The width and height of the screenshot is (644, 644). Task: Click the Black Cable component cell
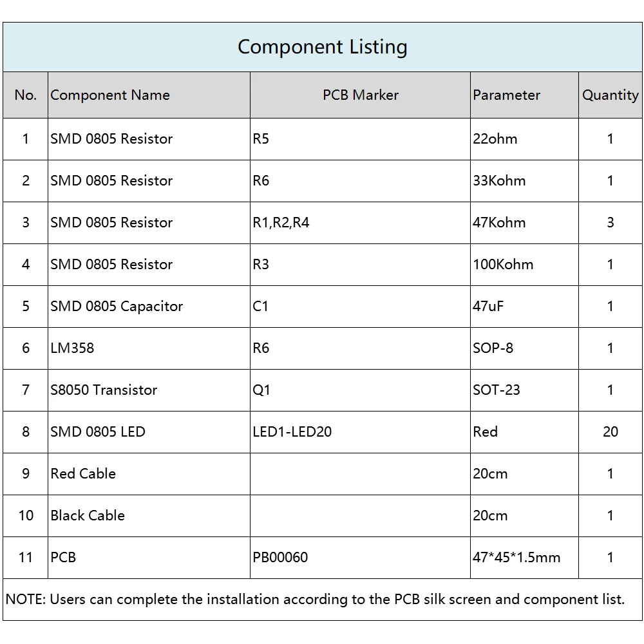click(x=88, y=516)
